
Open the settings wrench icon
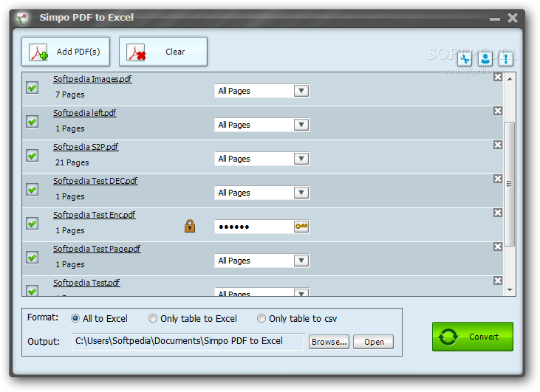pos(465,59)
